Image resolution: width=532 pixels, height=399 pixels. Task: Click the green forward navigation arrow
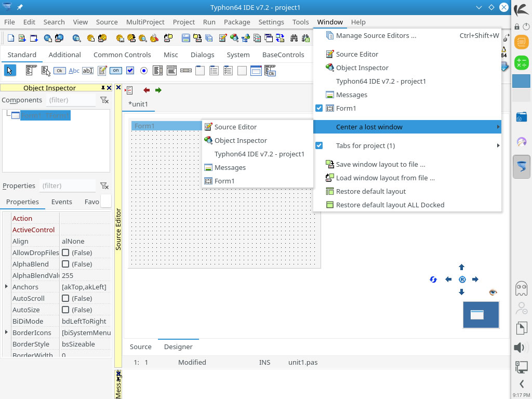pos(158,90)
